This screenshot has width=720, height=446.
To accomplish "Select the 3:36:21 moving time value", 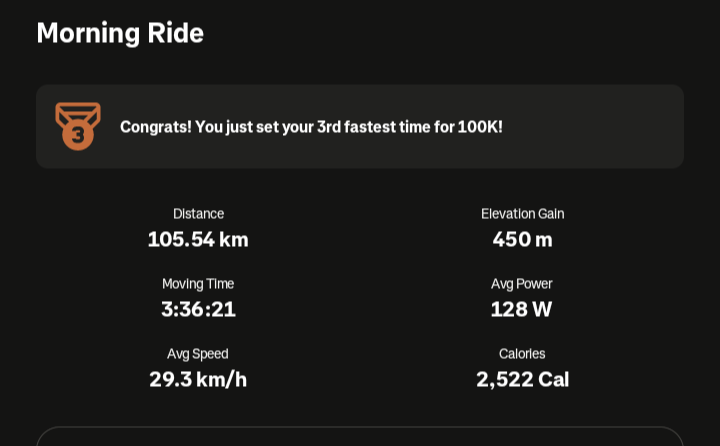I will pos(198,309).
